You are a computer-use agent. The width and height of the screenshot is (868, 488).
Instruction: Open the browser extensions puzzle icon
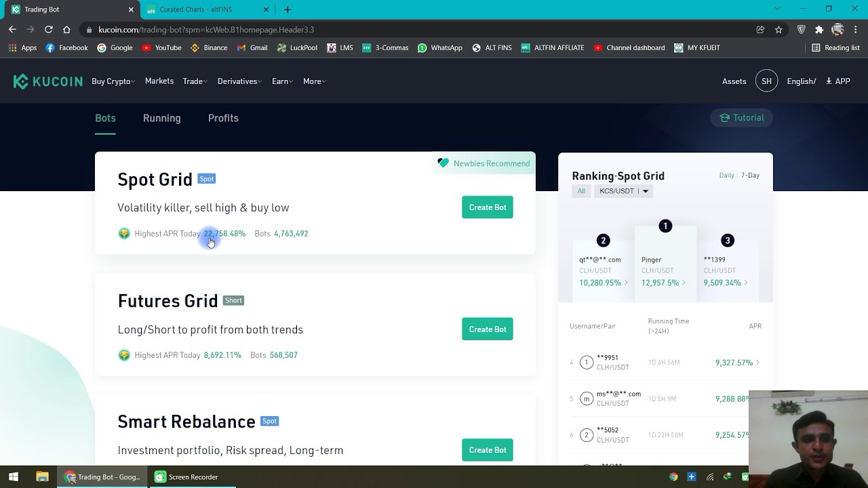click(x=819, y=30)
